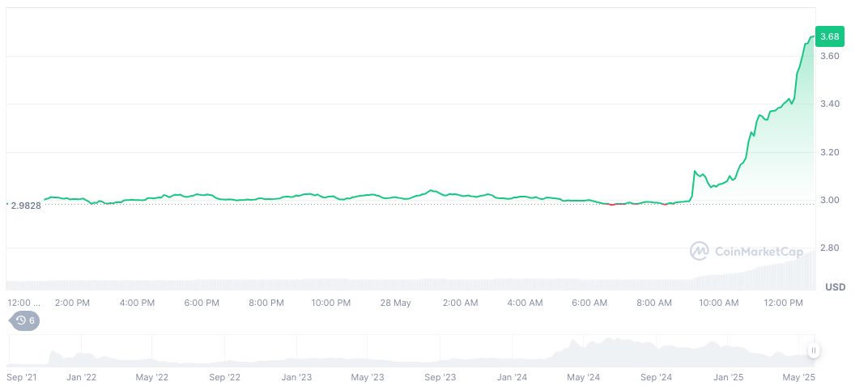Select Jan '25 in range navigator
868x386 pixels.
728,377
